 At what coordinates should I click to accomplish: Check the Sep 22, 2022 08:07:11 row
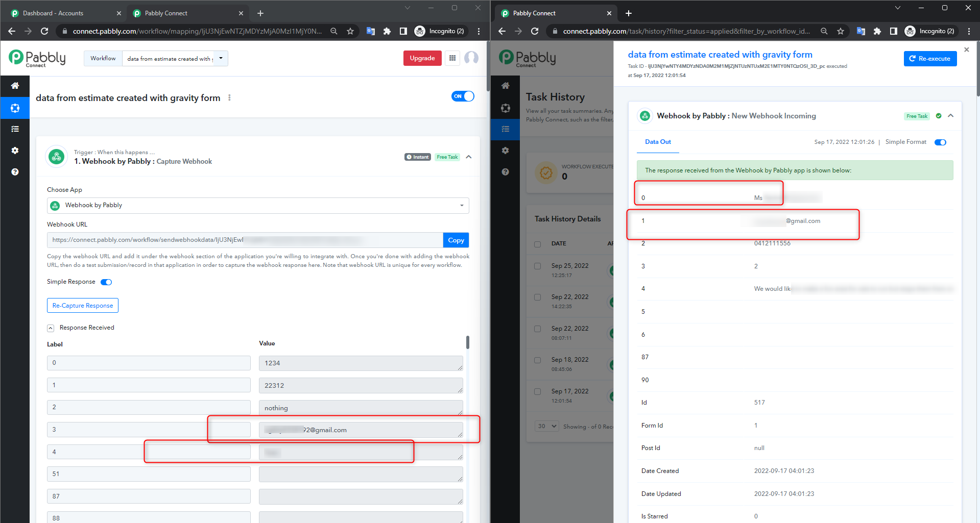coord(537,329)
